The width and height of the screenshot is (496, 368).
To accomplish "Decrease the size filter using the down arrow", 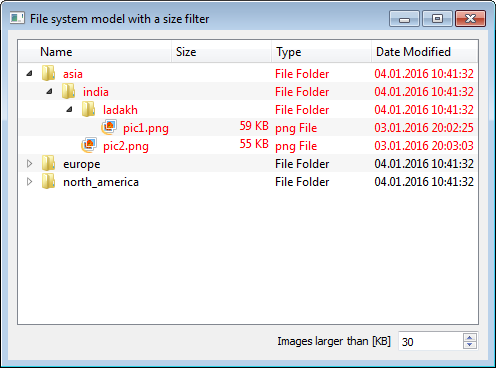I will 470,345.
